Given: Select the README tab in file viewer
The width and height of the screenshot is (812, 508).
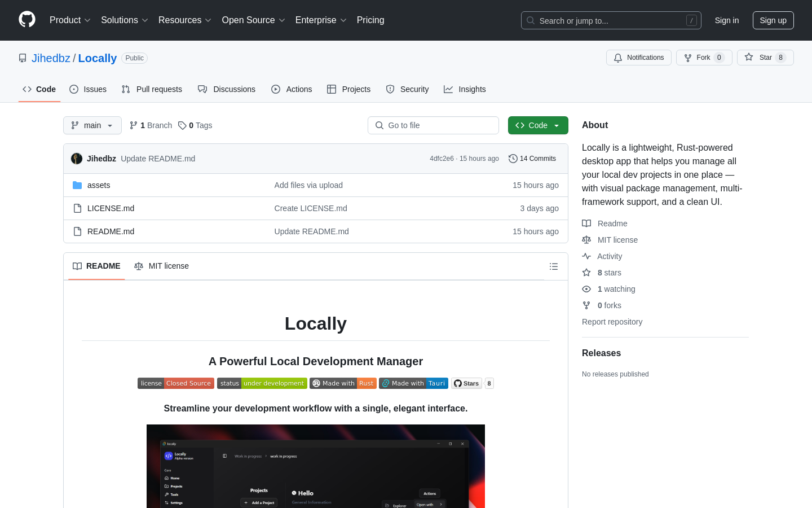Looking at the screenshot, I should coord(96,266).
